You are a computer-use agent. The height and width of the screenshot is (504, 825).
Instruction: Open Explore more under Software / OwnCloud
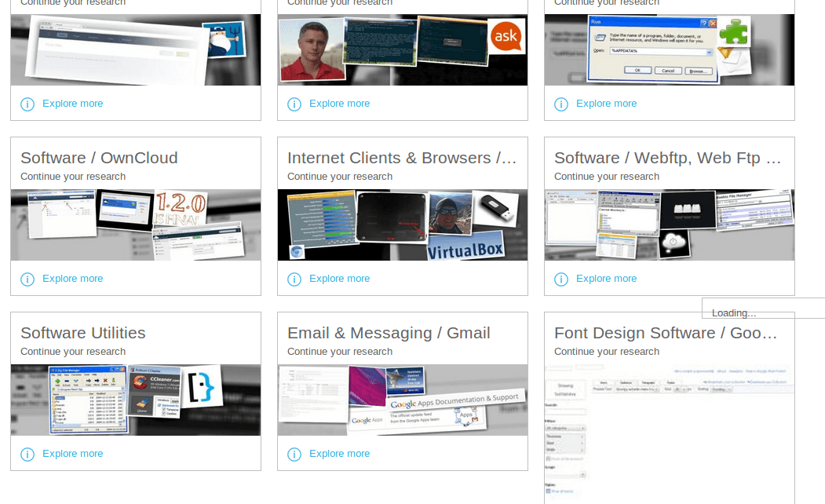[72, 279]
